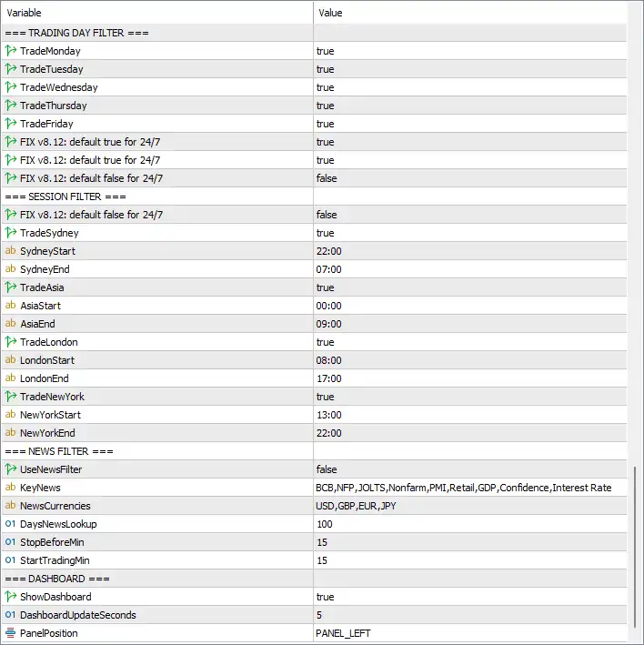
Task: Toggle the TradeAsia true value
Action: point(470,287)
